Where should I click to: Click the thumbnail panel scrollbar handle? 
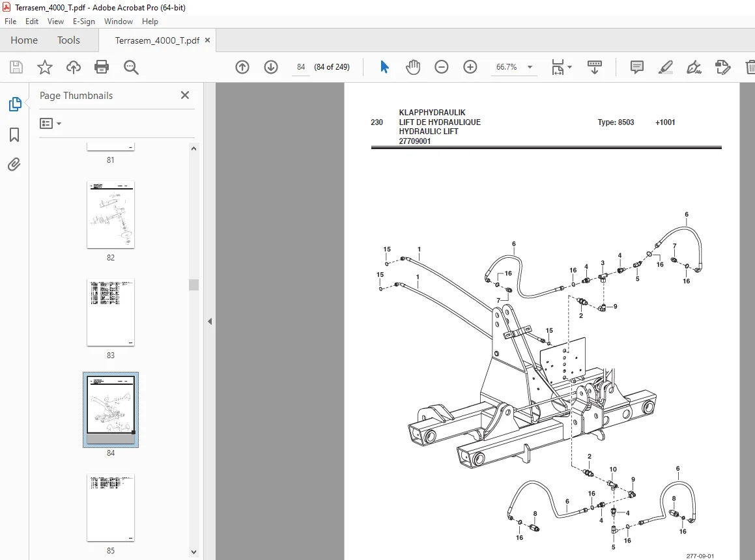tap(193, 285)
